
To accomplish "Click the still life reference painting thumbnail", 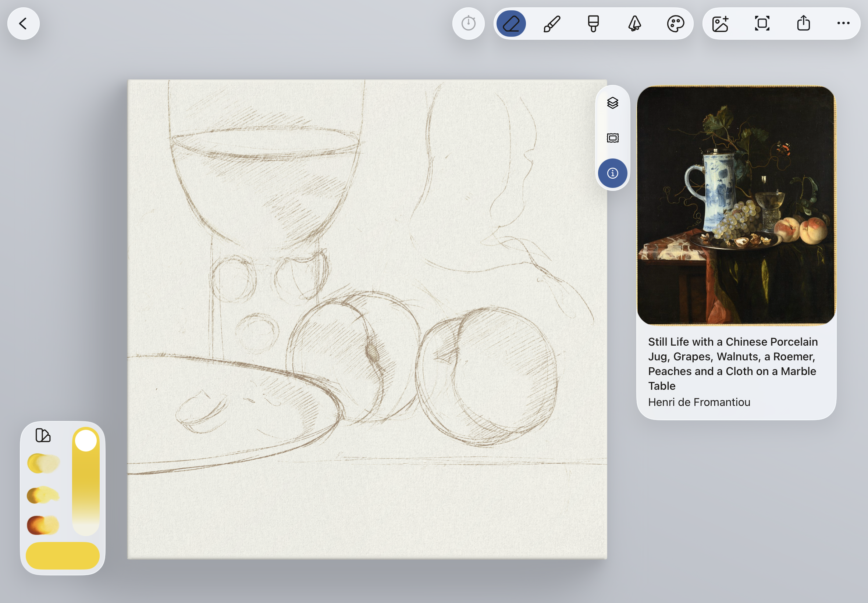I will point(736,205).
